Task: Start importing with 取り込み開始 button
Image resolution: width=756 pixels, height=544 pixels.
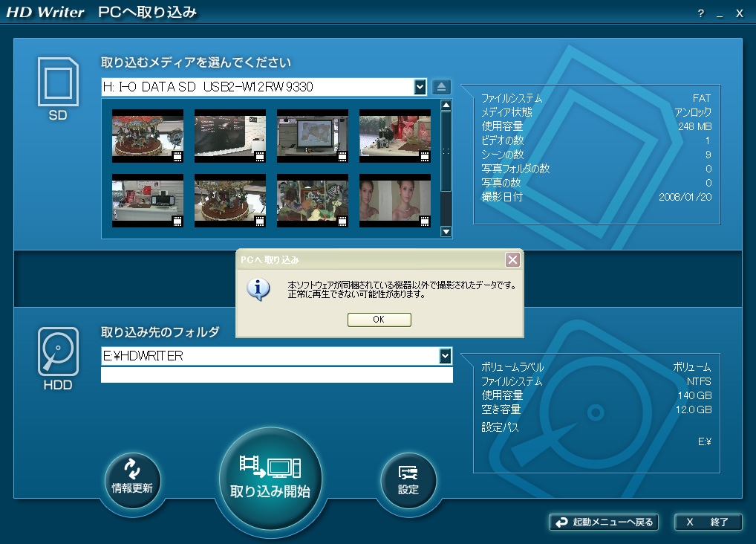Action: pyautogui.click(x=270, y=479)
